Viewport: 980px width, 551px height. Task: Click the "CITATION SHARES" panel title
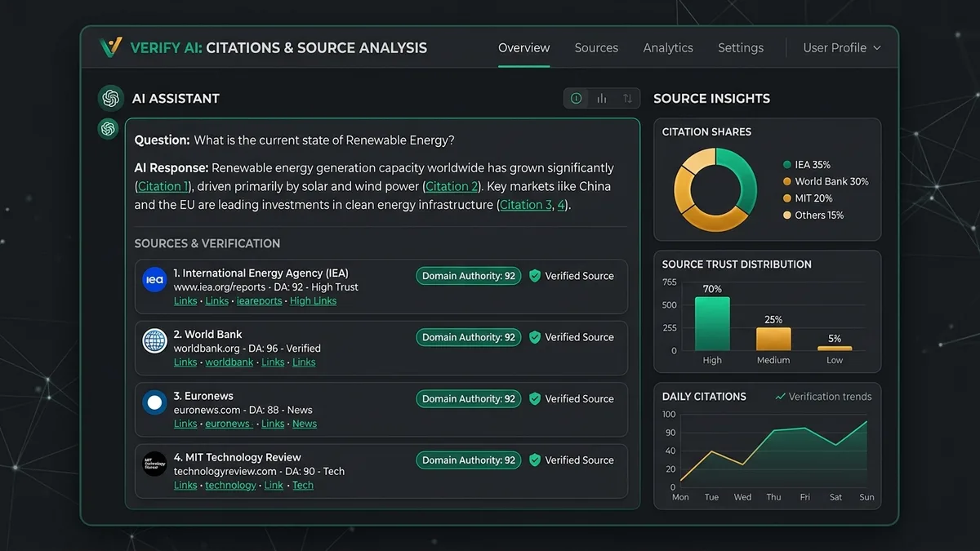[x=706, y=132]
